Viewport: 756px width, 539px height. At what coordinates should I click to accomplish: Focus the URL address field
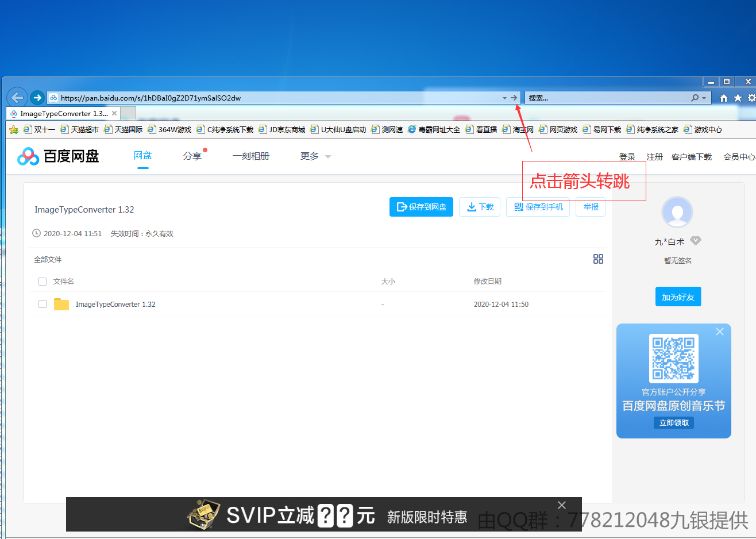point(276,98)
